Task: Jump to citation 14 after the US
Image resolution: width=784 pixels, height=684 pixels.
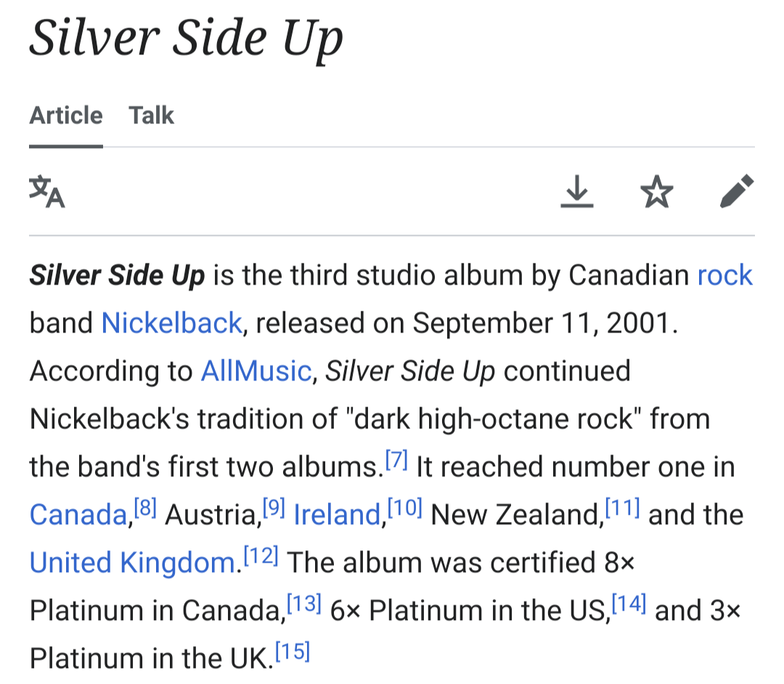Action: click(x=629, y=603)
